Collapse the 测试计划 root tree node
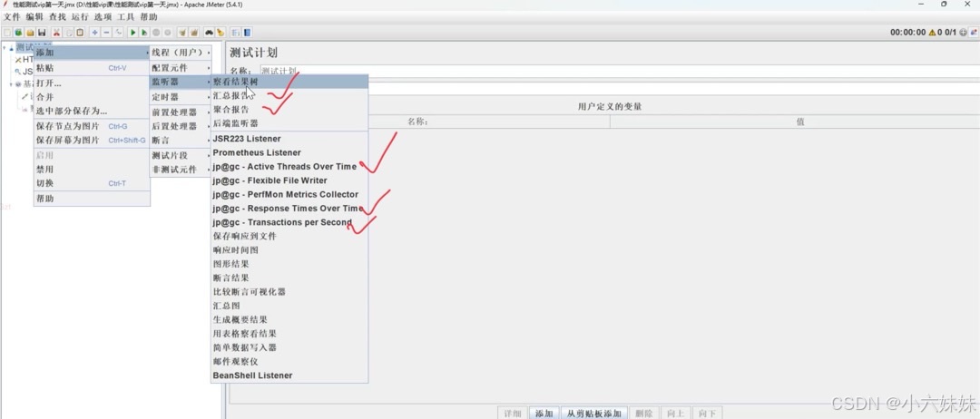The image size is (980, 419). [5, 47]
